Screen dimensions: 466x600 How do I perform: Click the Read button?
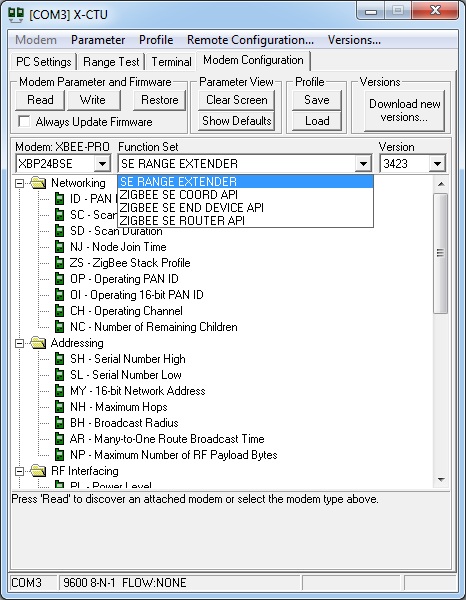40,100
